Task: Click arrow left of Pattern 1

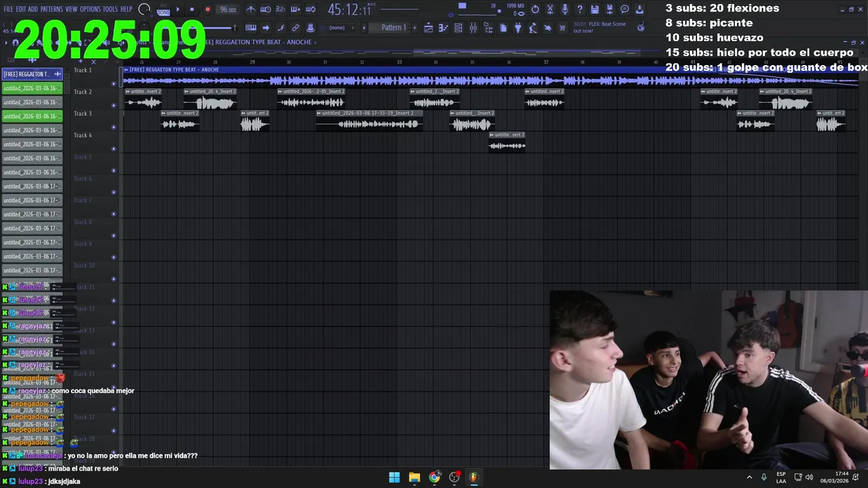Action: click(364, 28)
